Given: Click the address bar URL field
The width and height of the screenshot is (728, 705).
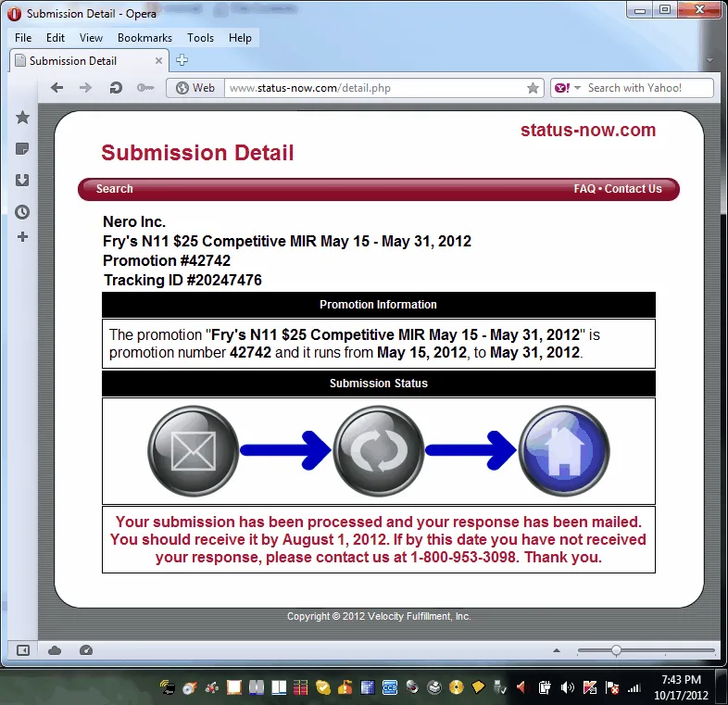Looking at the screenshot, I should 376,88.
